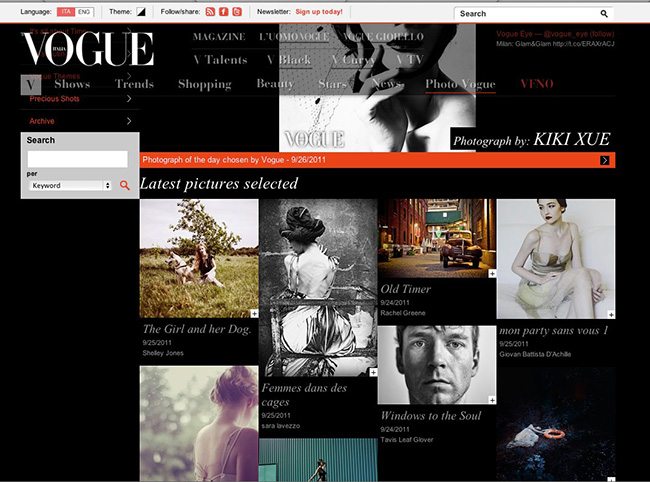Expand the Precious Shots chevron
The height and width of the screenshot is (482, 650).
tap(129, 99)
